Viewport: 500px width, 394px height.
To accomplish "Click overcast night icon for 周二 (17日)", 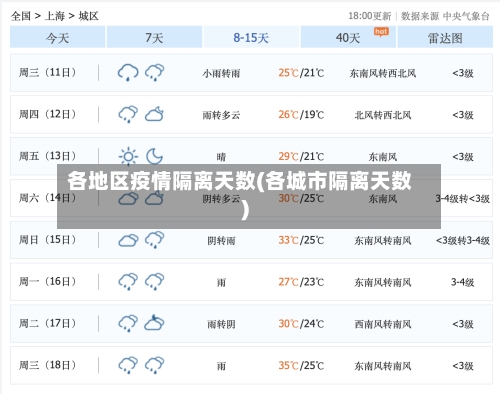I will (x=155, y=323).
